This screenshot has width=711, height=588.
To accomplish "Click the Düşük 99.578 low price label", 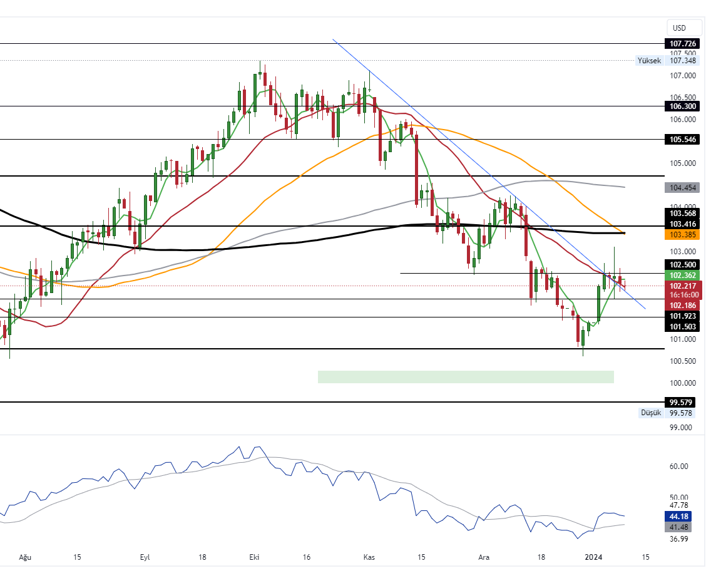I will point(668,413).
